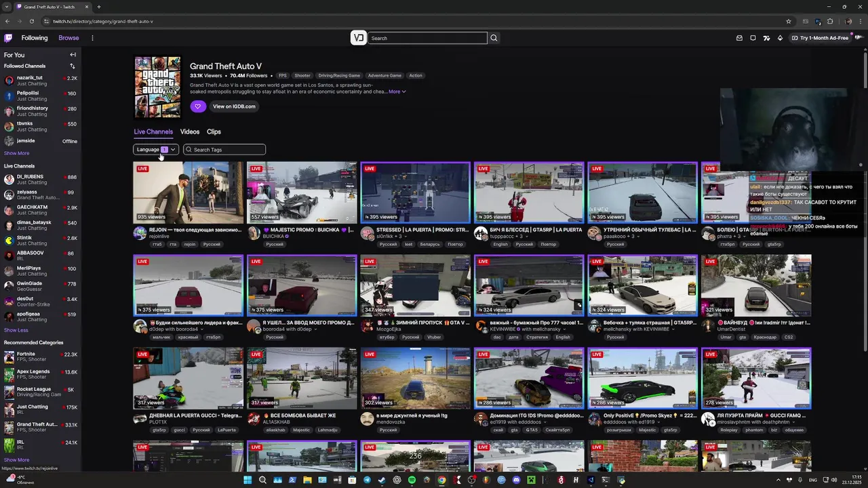The height and width of the screenshot is (488, 868).
Task: Open the stream thumbnail with 302 viewers
Action: coord(415,378)
